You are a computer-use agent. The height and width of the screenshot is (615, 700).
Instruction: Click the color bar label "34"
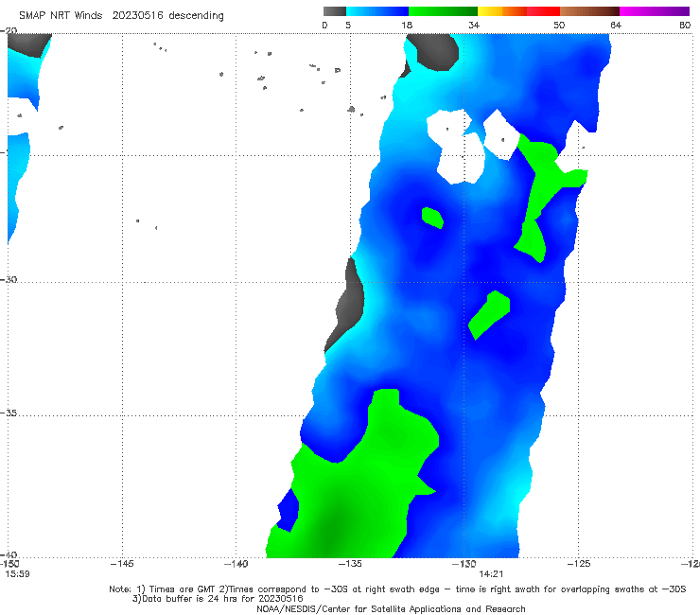click(474, 26)
